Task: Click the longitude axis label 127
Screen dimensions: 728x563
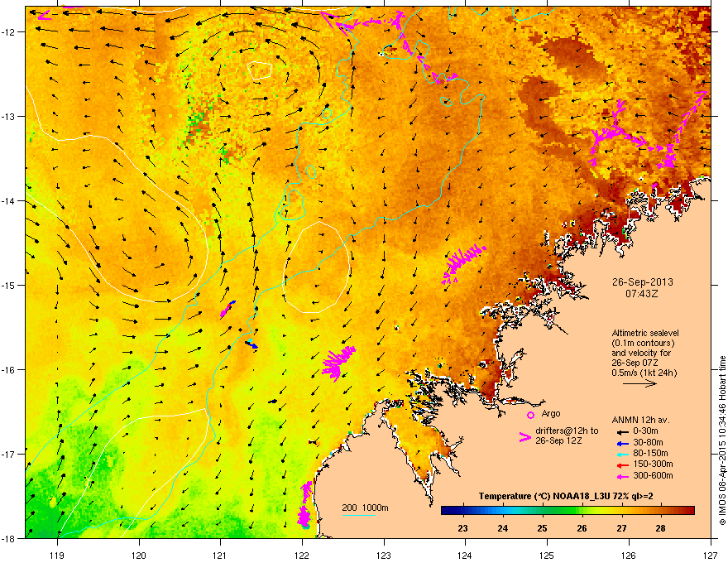Action: point(711,555)
